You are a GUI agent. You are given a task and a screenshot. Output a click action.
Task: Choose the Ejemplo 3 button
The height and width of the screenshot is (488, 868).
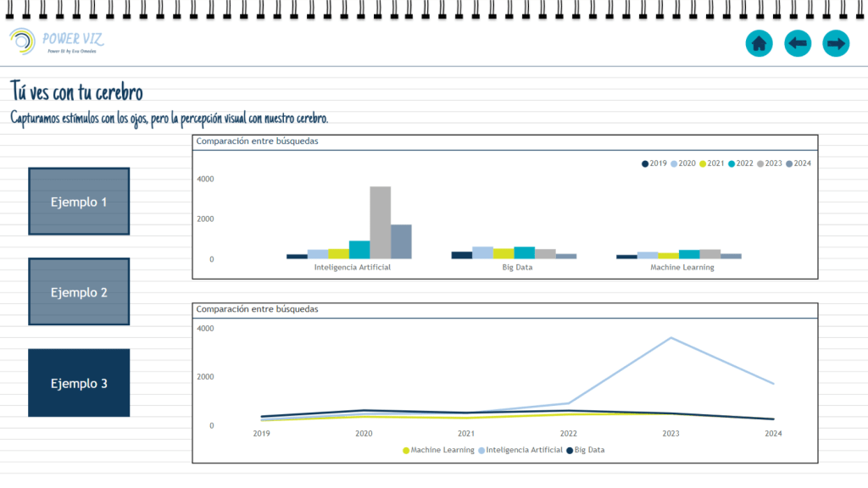[x=79, y=383]
